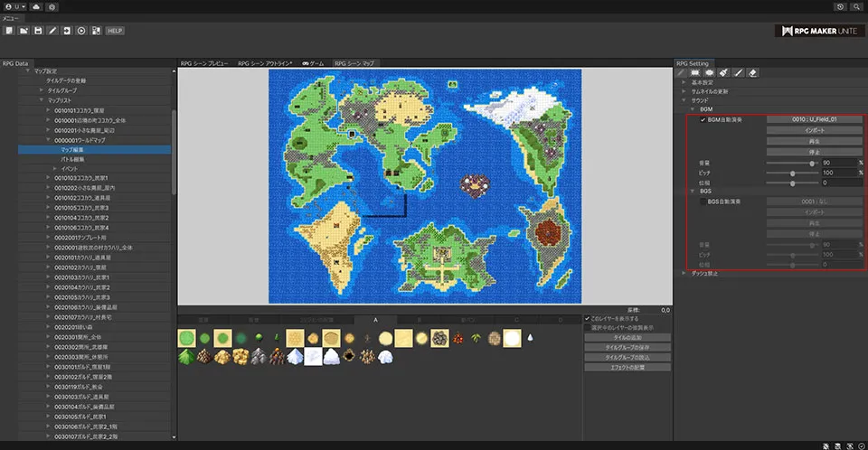Choose the ellipse shape drawing tool
The width and height of the screenshot is (868, 450).
click(709, 73)
